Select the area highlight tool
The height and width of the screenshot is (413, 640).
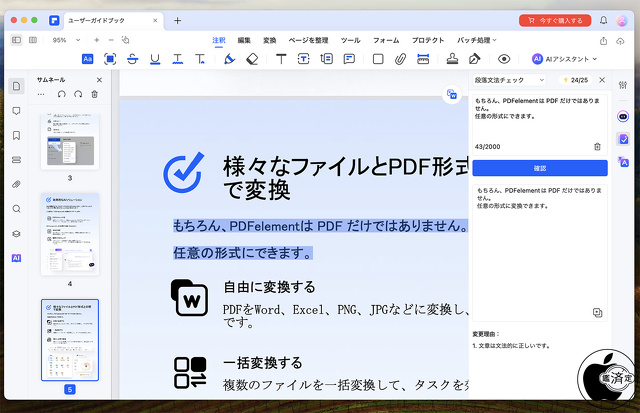tap(110, 59)
